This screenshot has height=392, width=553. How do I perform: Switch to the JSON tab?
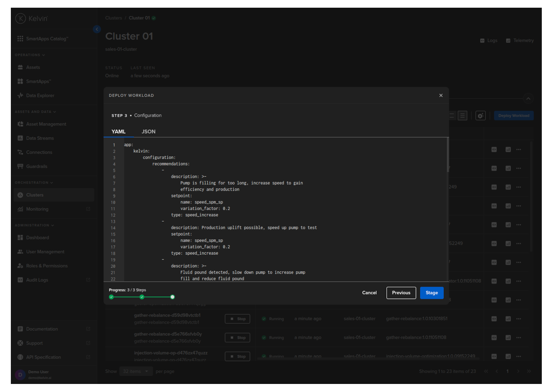[148, 132]
